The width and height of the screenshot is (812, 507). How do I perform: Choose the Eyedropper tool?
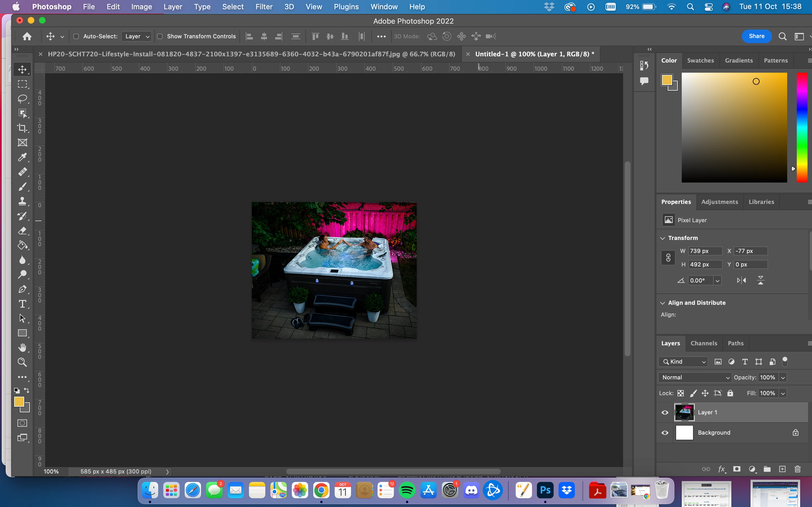(x=23, y=157)
